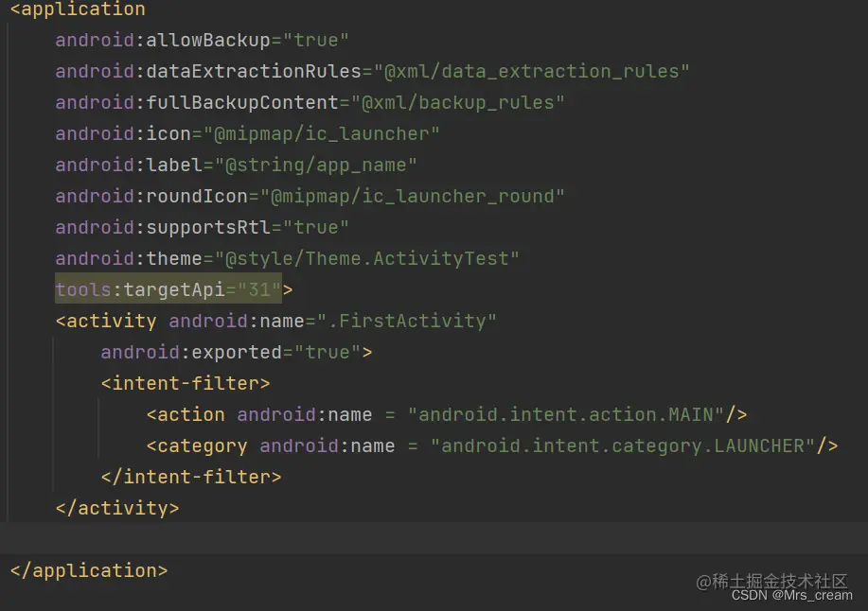This screenshot has height=611, width=868.
Task: Click the "@mipmap/ic_launcher" value
Action: point(322,133)
